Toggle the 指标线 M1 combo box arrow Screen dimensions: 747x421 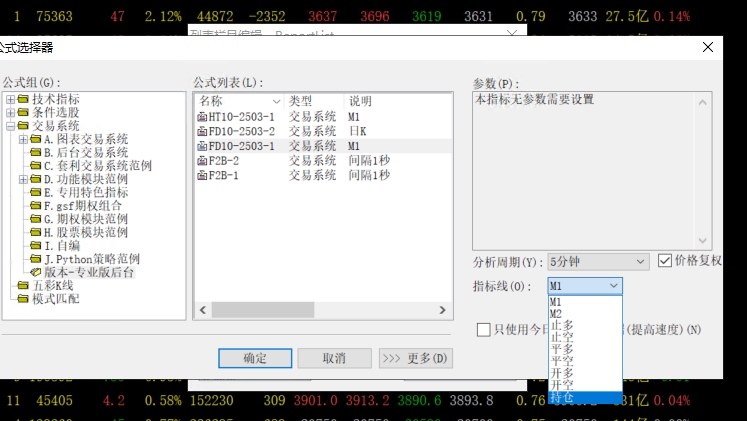tap(614, 286)
